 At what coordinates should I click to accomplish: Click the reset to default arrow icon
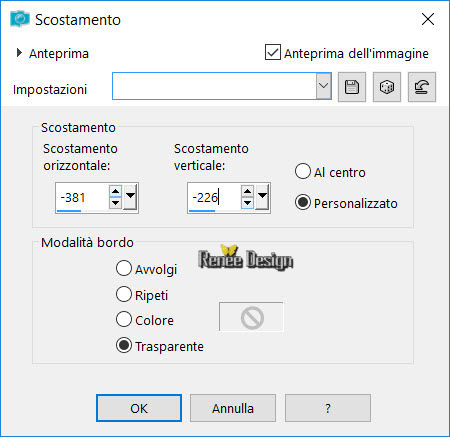(422, 87)
